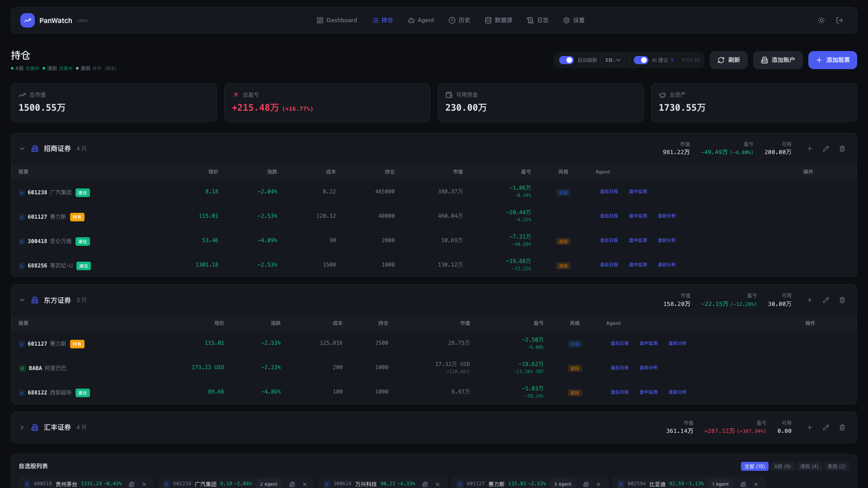Click the 刷新 refresh button
The width and height of the screenshot is (868, 488).
(728, 60)
